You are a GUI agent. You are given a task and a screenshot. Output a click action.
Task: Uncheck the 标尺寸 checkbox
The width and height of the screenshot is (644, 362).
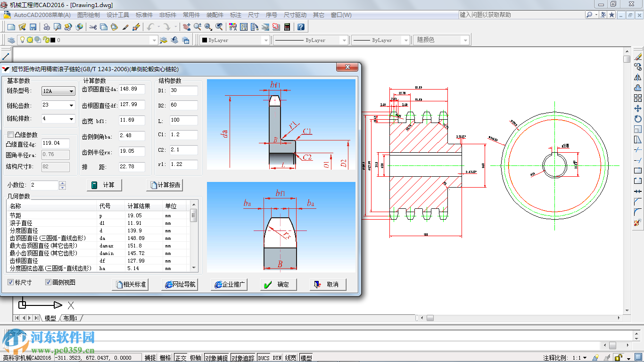pyautogui.click(x=11, y=282)
